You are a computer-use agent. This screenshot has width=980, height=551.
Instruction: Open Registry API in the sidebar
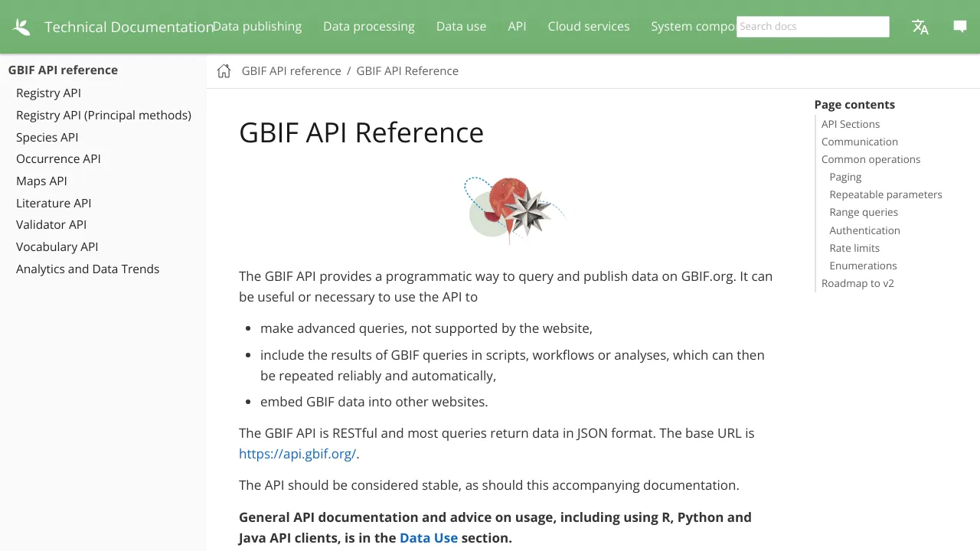pos(48,93)
